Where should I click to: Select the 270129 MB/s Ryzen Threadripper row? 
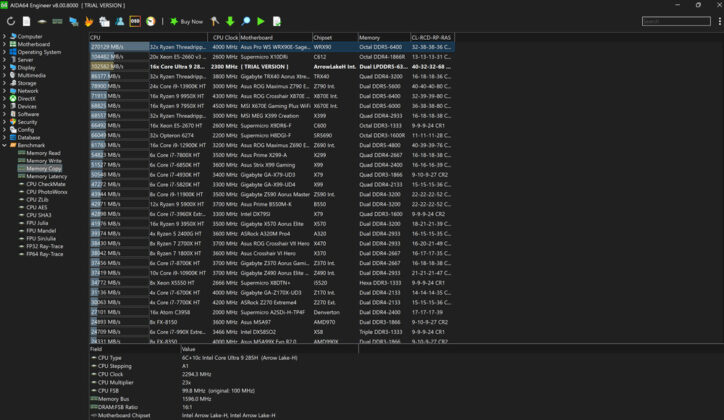(x=272, y=47)
